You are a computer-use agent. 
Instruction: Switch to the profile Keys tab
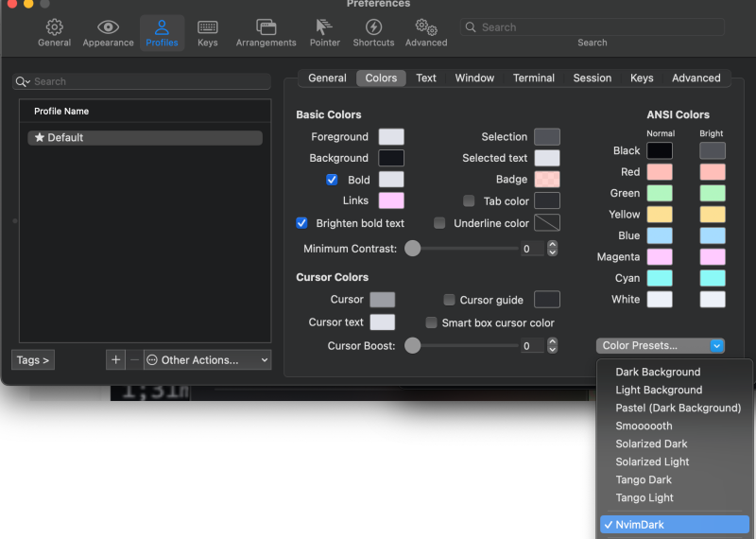(642, 78)
